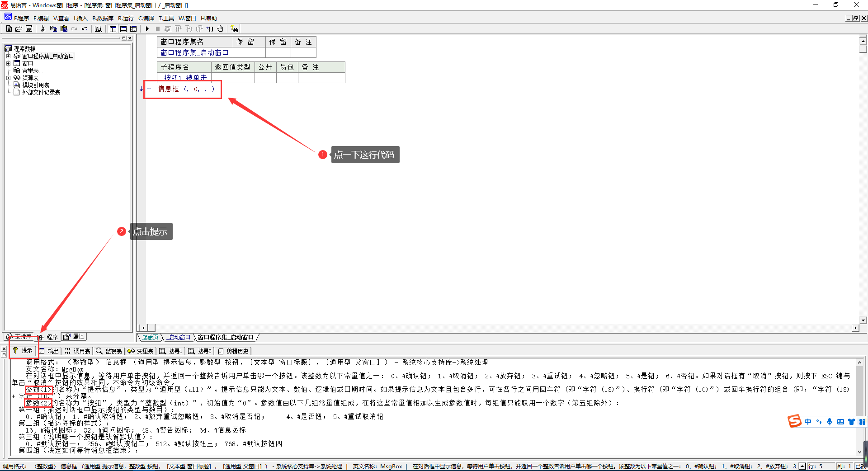This screenshot has height=471, width=868.
Task: Open the 搜寻2 bottom tab
Action: (x=200, y=351)
